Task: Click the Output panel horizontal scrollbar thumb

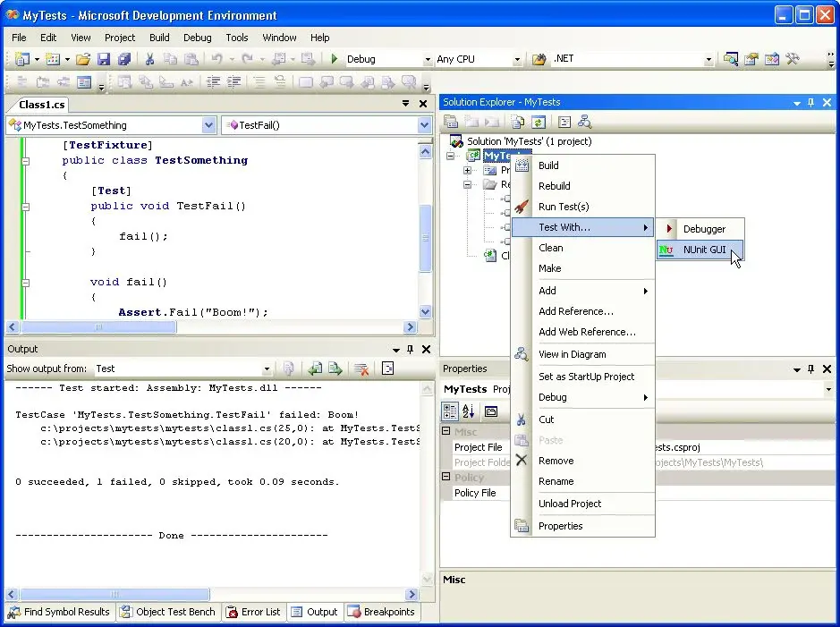Action: pyautogui.click(x=115, y=594)
